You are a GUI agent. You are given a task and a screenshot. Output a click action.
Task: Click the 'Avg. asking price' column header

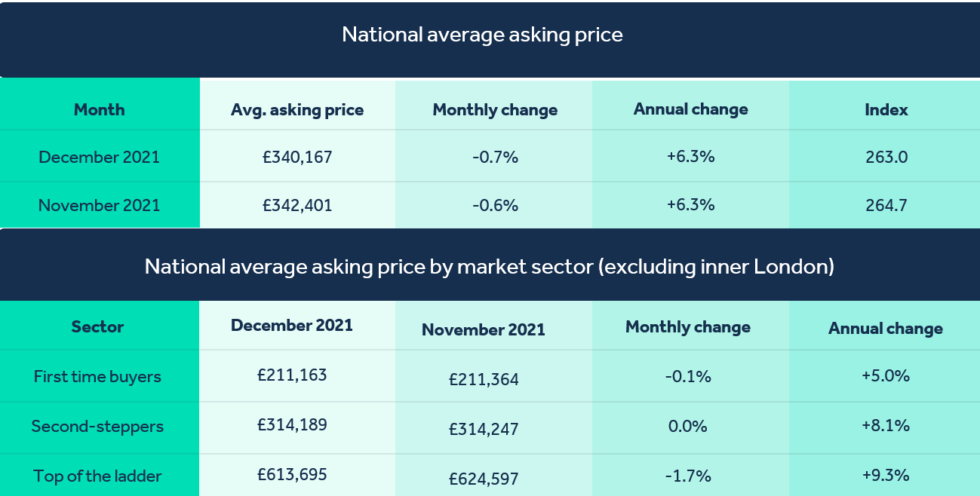[297, 110]
